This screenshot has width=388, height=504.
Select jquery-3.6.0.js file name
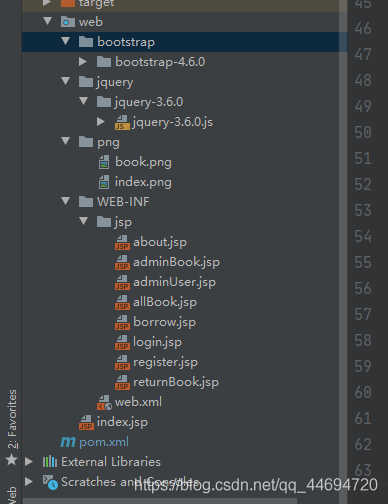click(172, 122)
